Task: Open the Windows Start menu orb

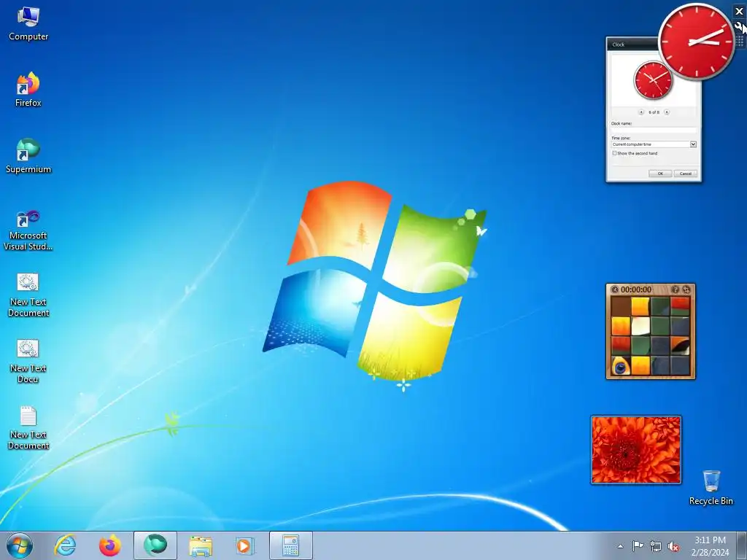Action: tap(20, 545)
